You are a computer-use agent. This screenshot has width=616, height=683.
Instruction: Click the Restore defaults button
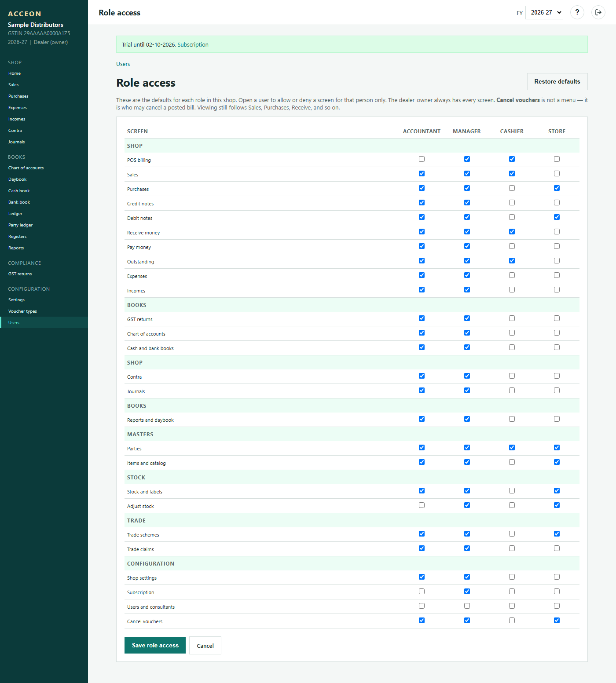[557, 82]
